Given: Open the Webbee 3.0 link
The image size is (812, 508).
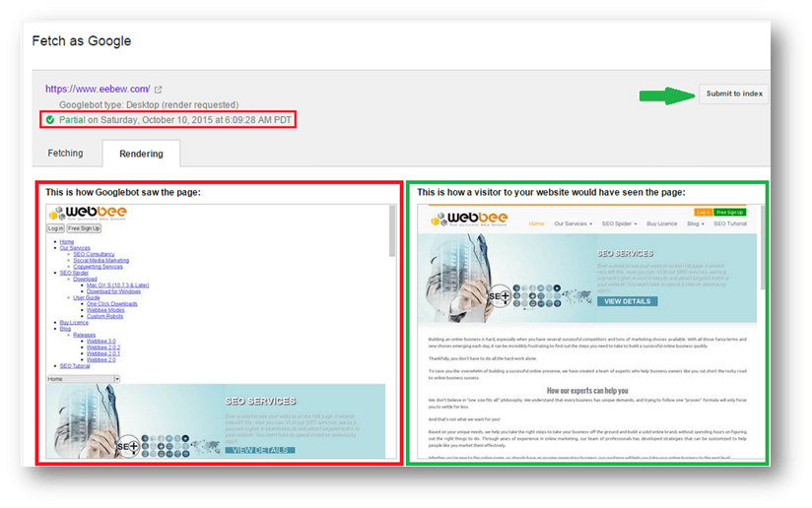Looking at the screenshot, I should click(x=101, y=341).
